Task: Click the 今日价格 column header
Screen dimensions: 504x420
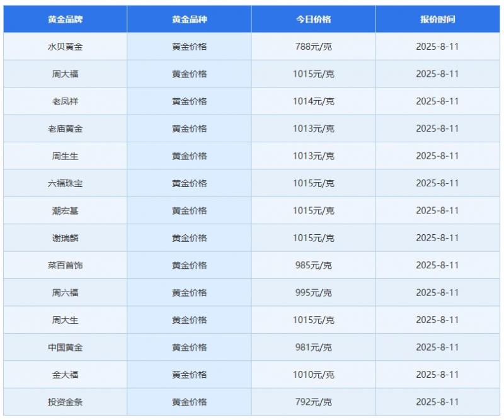Action: click(x=313, y=20)
